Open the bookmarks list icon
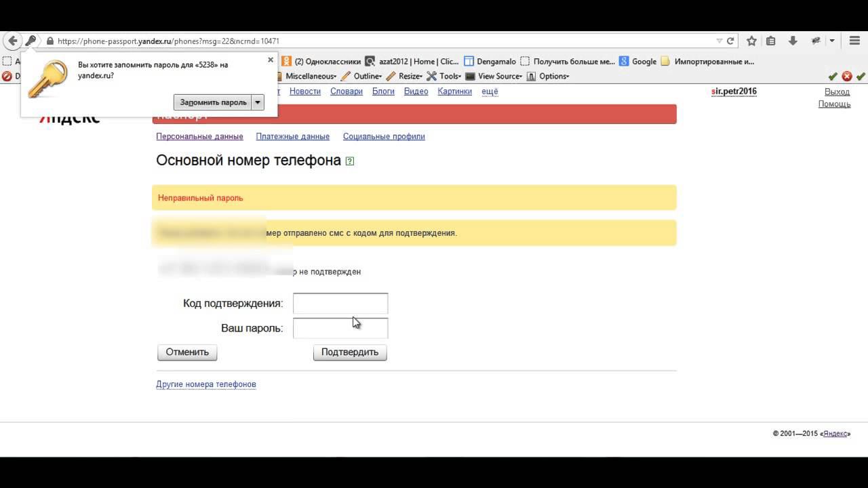 tap(771, 41)
